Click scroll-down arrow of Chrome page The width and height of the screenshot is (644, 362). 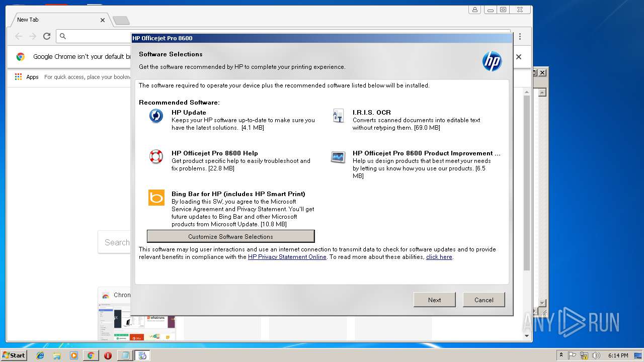coord(527,335)
